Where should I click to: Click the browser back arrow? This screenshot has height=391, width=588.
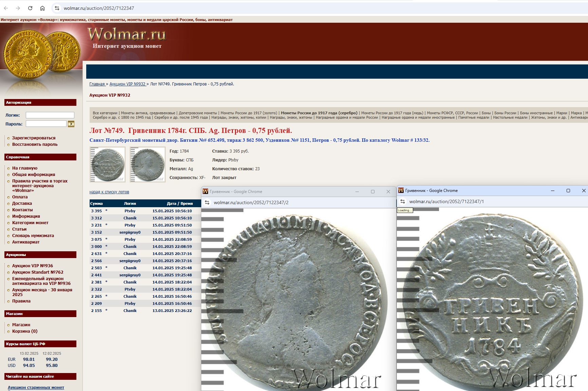pyautogui.click(x=6, y=8)
